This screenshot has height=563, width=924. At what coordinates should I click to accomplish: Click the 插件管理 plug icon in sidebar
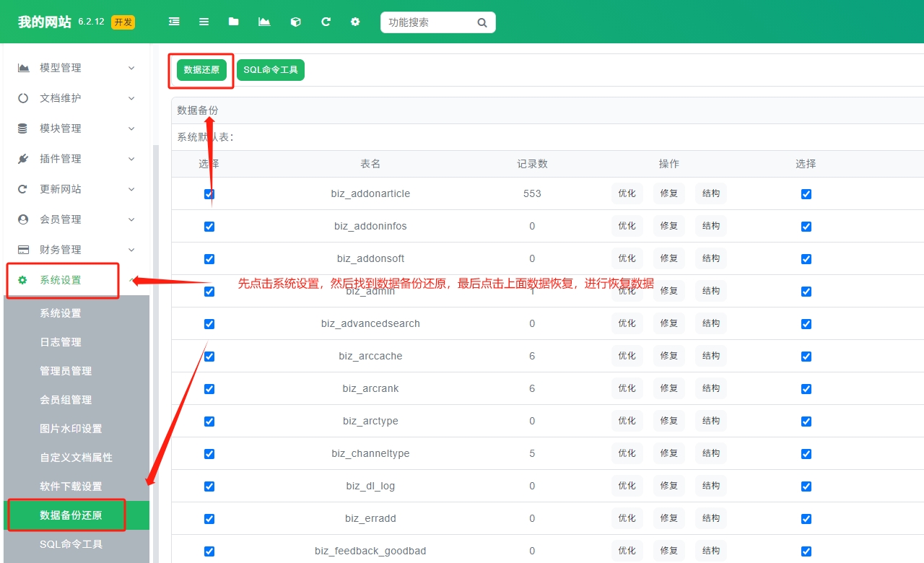pyautogui.click(x=23, y=159)
